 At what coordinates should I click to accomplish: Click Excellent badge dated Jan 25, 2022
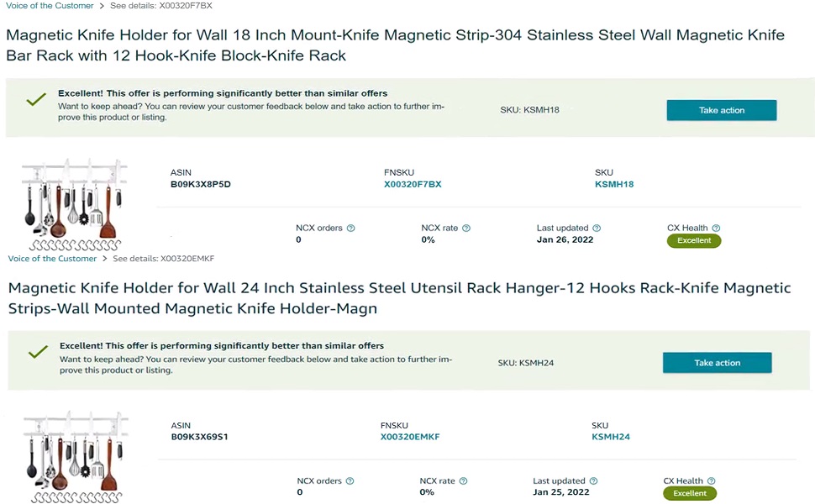click(x=690, y=494)
